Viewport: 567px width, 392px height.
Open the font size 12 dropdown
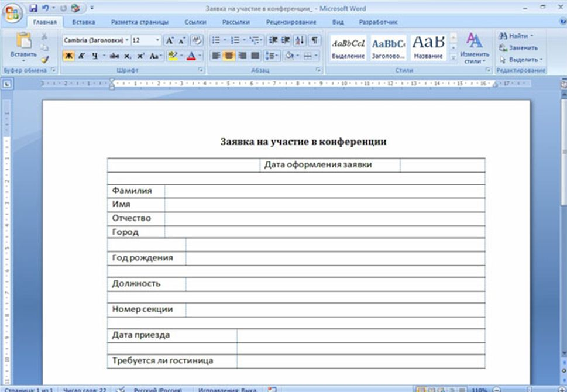tap(157, 40)
